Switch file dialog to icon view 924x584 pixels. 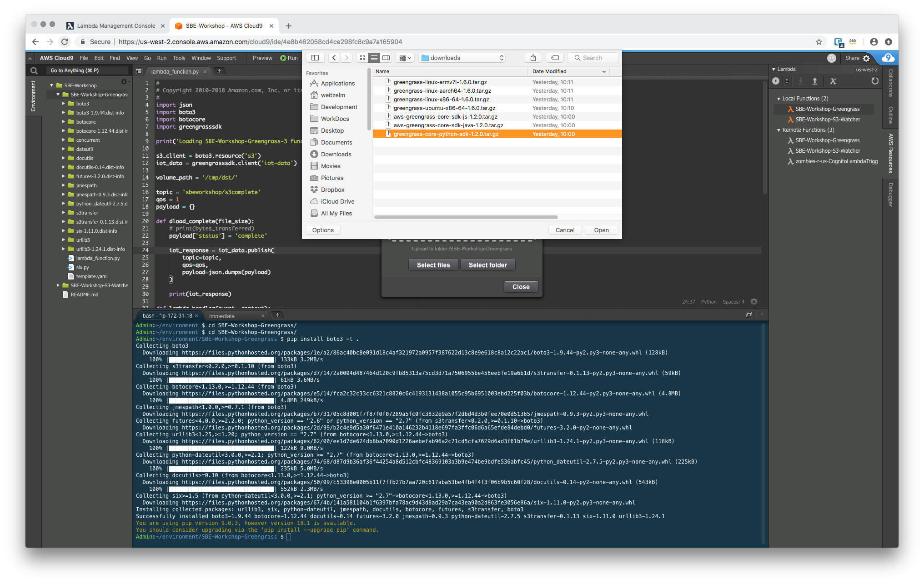point(362,58)
